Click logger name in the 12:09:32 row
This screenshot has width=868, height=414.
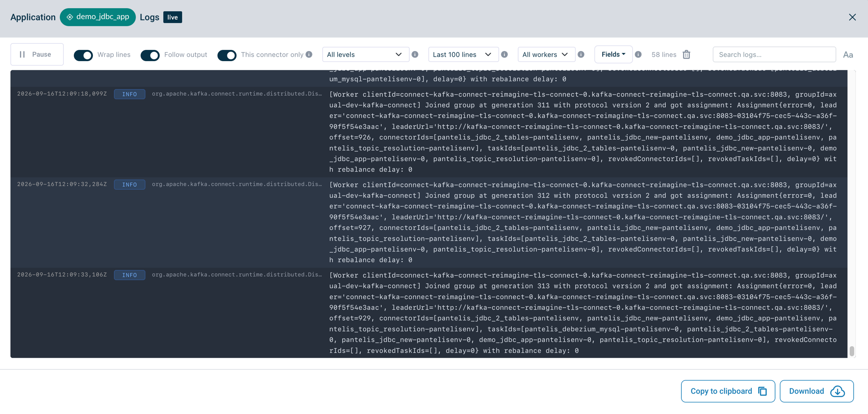(x=237, y=184)
